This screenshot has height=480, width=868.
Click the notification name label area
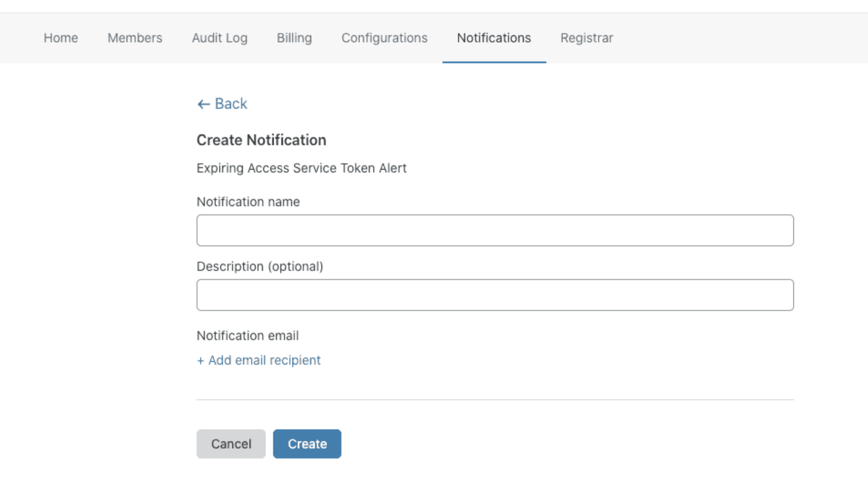pyautogui.click(x=248, y=201)
